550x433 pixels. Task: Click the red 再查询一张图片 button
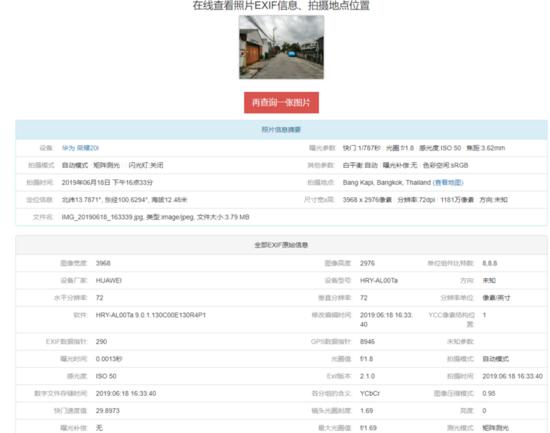click(x=281, y=102)
